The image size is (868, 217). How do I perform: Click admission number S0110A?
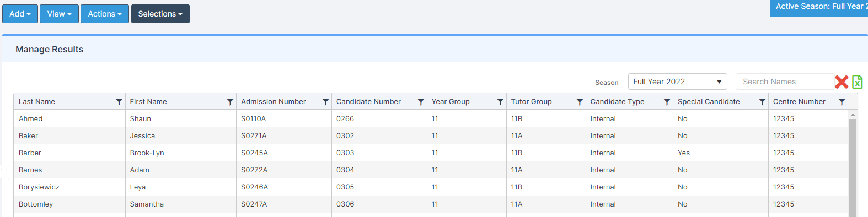tap(254, 119)
